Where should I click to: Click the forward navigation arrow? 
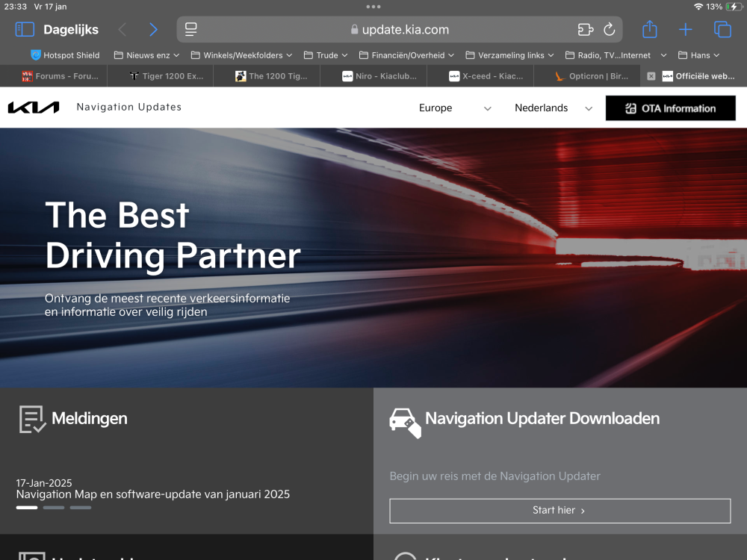[153, 30]
